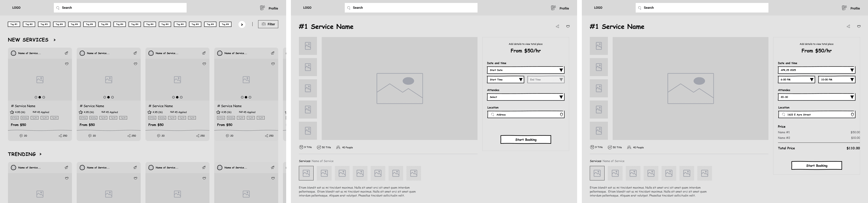This screenshot has height=203, width=868.
Task: Select first carousel dot on fourth New Services card
Action: [x=242, y=98]
